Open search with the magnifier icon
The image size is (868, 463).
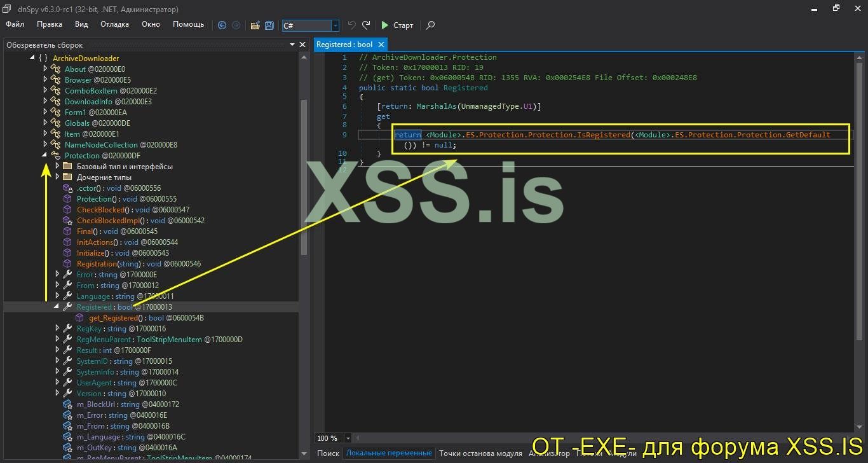[430, 25]
